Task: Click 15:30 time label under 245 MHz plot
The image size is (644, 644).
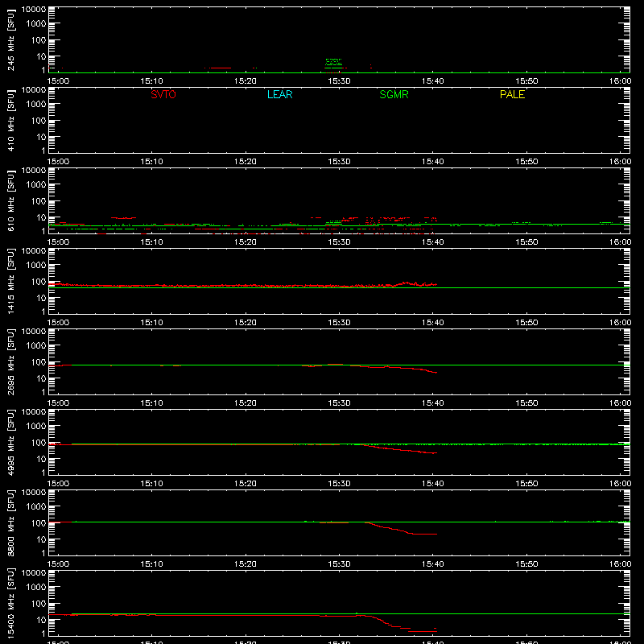Action: click(339, 81)
